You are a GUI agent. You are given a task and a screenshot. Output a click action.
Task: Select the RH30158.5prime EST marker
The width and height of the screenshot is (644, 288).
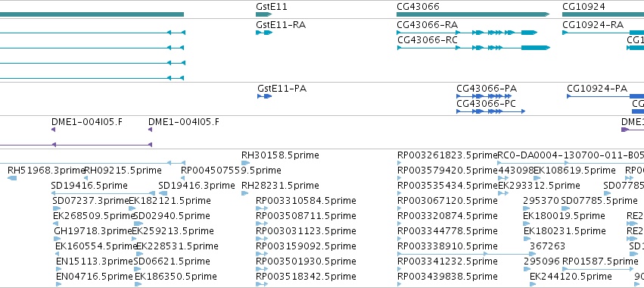point(245,163)
